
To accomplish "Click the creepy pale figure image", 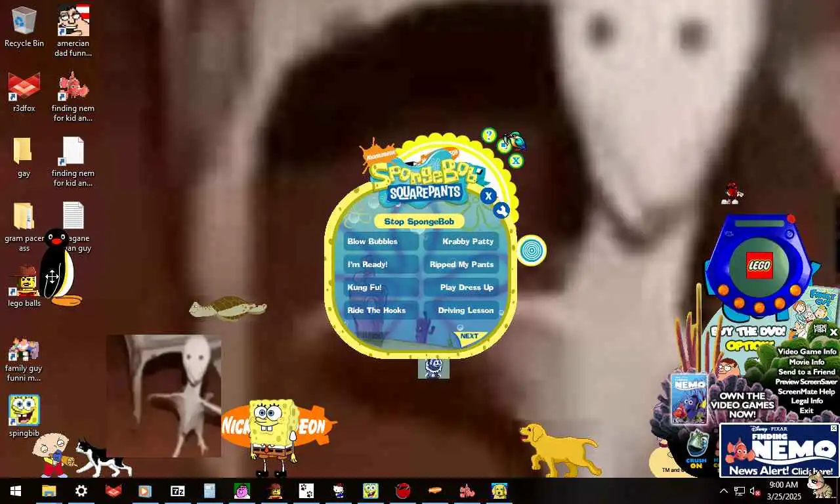I will click(x=164, y=396).
